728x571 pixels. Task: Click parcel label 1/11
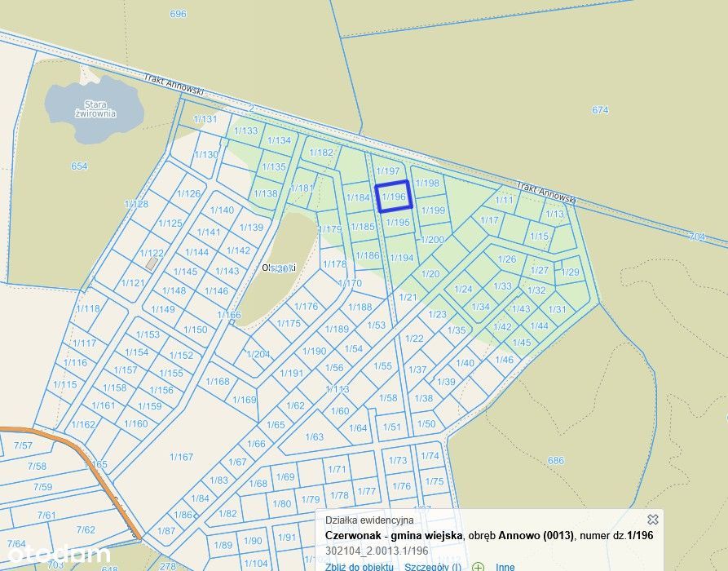click(504, 200)
